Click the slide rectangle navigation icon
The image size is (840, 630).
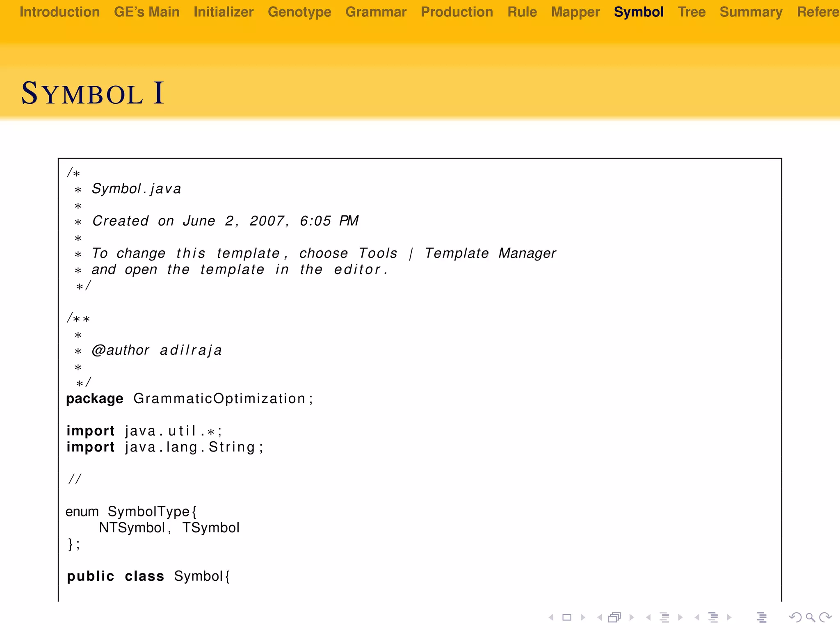coord(567,617)
